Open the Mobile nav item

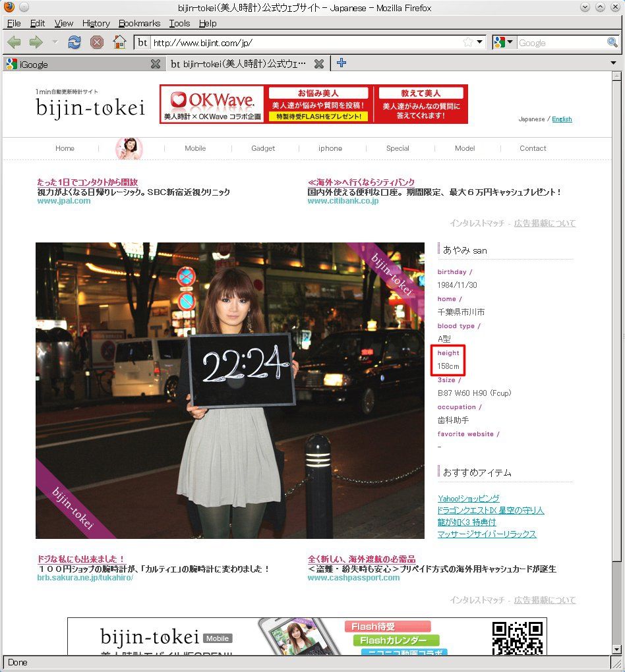tap(195, 148)
